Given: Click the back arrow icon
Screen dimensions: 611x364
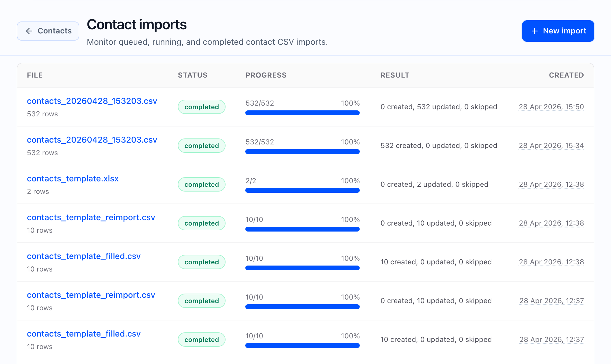Looking at the screenshot, I should [29, 31].
